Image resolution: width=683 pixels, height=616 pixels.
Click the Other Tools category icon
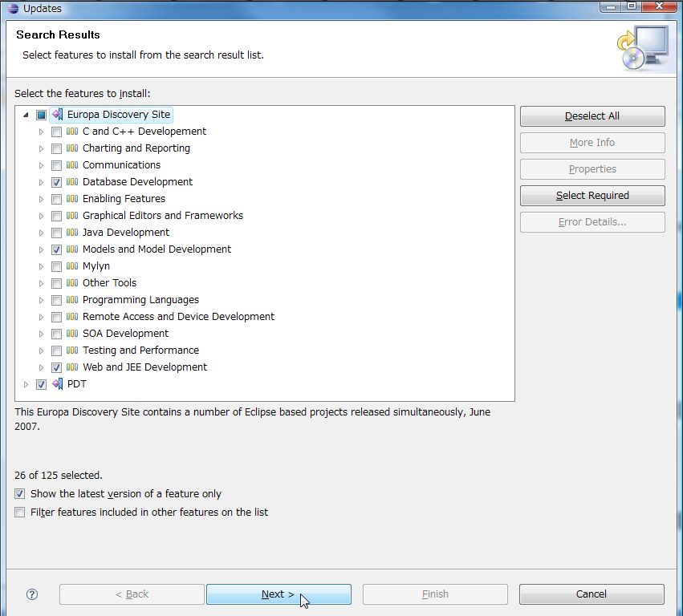pyautogui.click(x=72, y=283)
